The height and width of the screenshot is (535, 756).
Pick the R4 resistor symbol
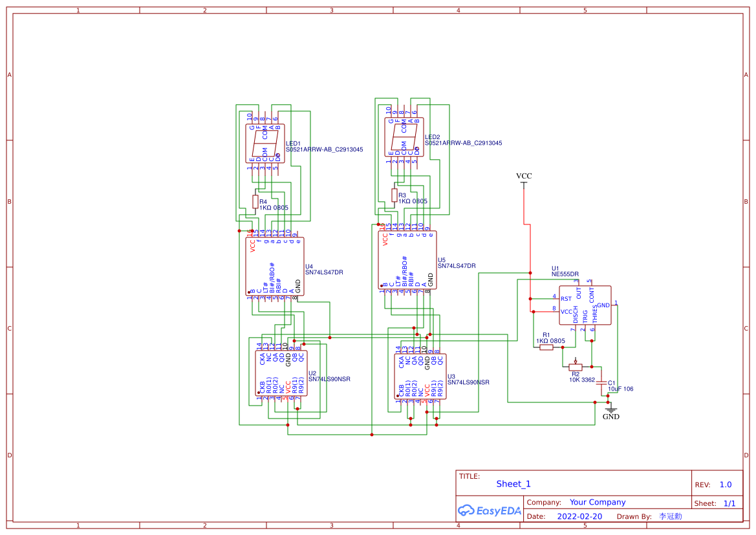coord(255,202)
